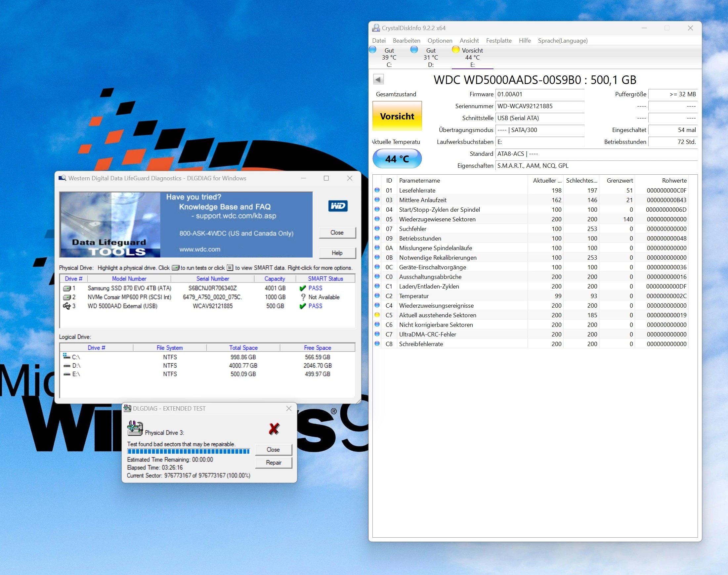This screenshot has height=575, width=728.
Task: Open the Festplatte menu
Action: point(498,41)
